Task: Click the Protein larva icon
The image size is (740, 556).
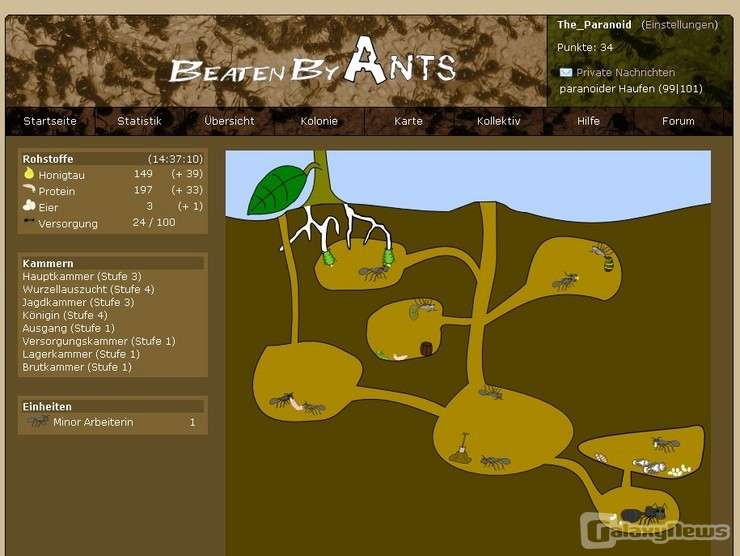Action: [29, 189]
